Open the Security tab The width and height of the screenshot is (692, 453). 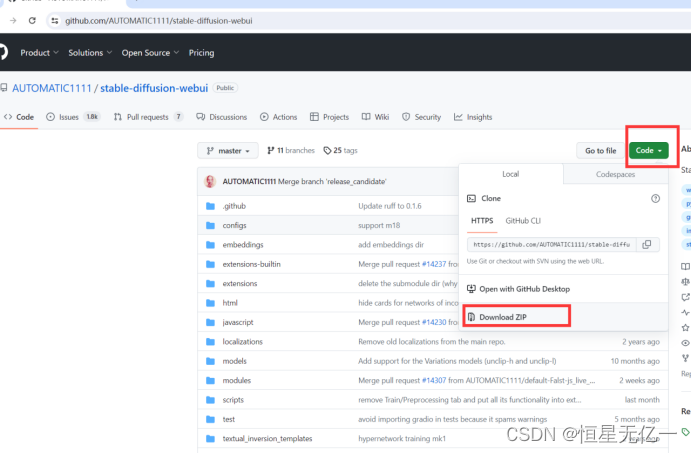click(x=421, y=117)
